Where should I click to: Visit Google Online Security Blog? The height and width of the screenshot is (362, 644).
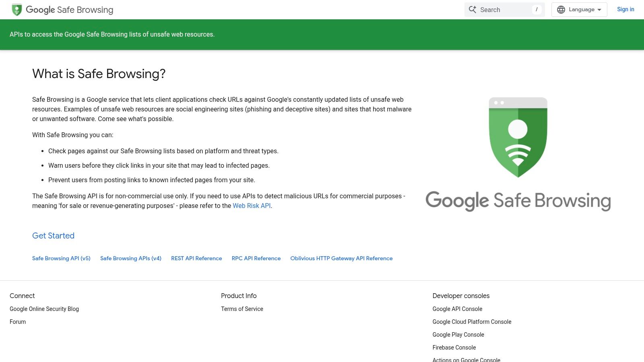pyautogui.click(x=44, y=309)
